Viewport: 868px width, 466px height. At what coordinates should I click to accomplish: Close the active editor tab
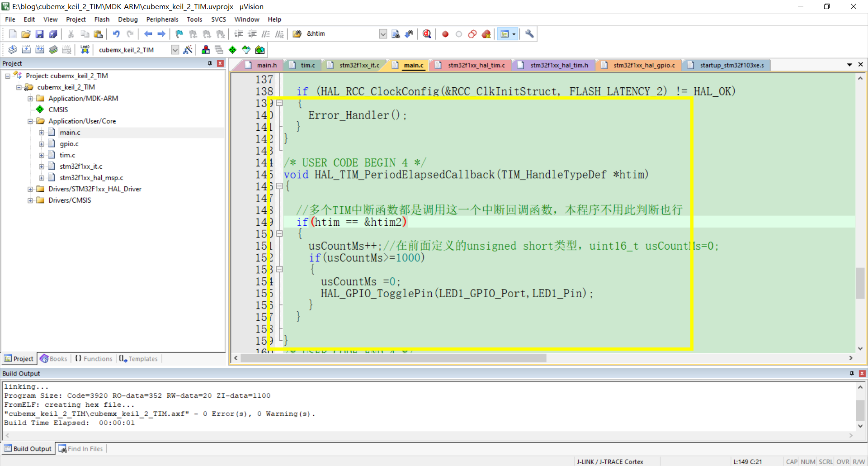coord(861,65)
